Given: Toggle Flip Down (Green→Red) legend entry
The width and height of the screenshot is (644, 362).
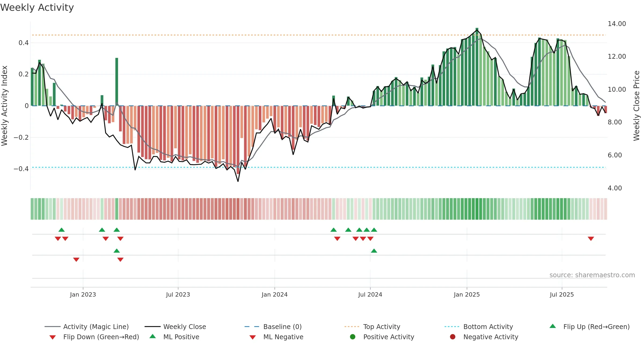Looking at the screenshot, I should 94,337.
